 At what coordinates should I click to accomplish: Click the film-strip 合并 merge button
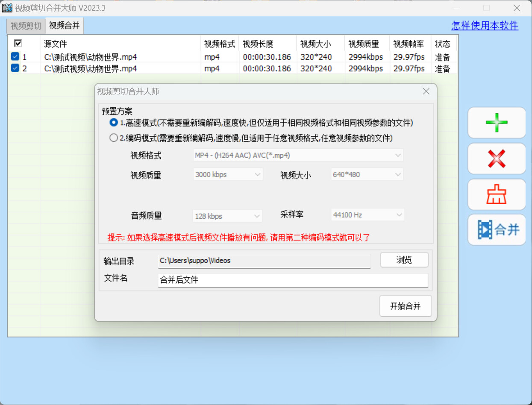497,230
